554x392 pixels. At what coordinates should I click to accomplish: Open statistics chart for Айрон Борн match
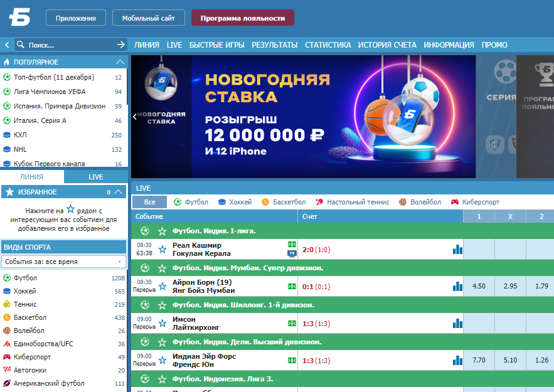457,286
